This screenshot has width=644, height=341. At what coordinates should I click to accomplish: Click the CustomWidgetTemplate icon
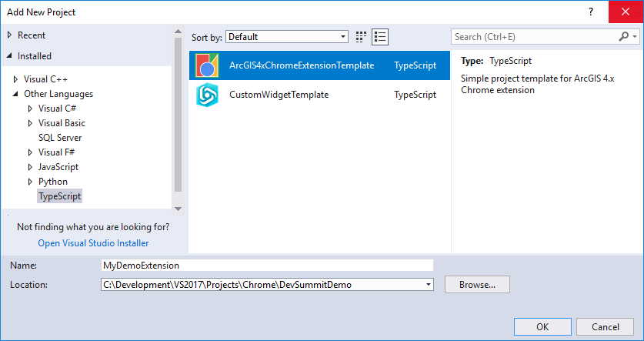pyautogui.click(x=208, y=95)
